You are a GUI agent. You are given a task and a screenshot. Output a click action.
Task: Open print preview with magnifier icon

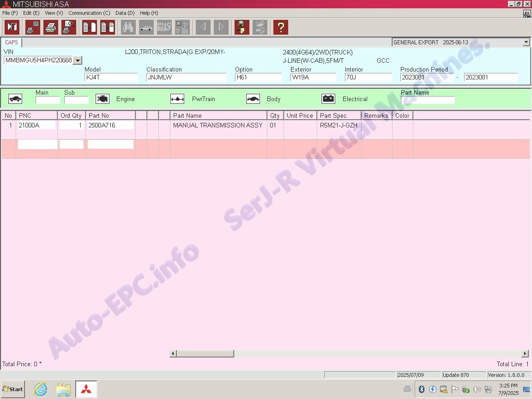pos(69,27)
